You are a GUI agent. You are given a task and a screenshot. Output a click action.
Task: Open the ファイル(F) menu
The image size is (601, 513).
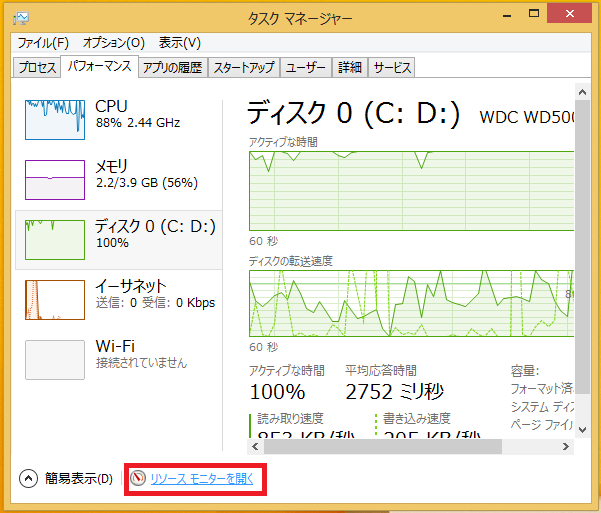click(x=43, y=43)
